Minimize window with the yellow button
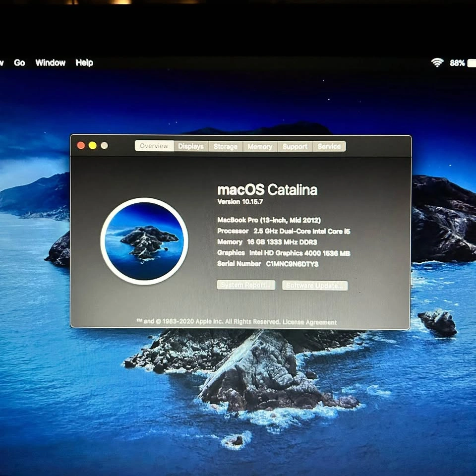This screenshot has width=476, height=476. point(93,145)
